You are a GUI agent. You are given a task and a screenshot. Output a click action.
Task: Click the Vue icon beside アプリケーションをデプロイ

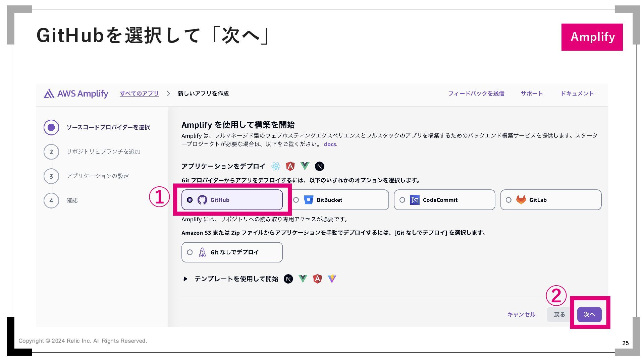click(x=305, y=166)
